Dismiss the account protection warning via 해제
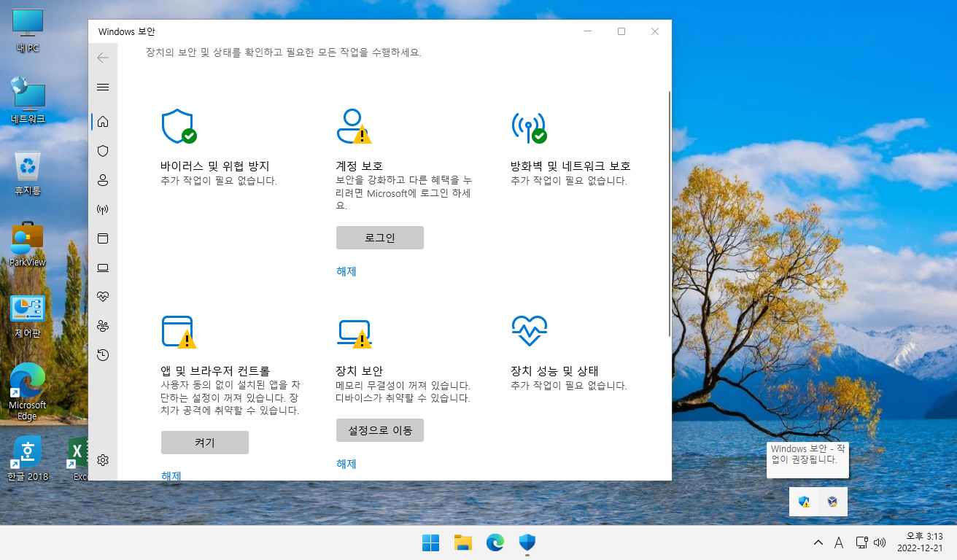Viewport: 957px width, 560px height. click(x=346, y=271)
